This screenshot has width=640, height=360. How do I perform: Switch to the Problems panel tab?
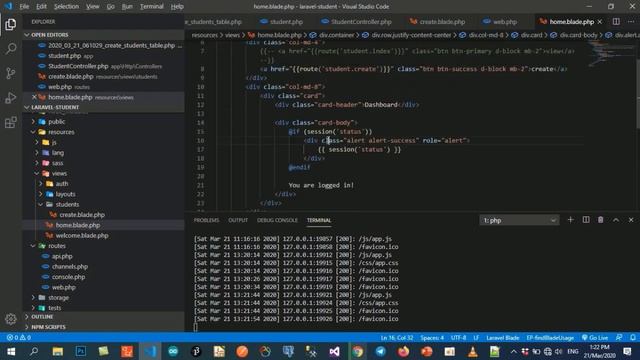coord(206,220)
